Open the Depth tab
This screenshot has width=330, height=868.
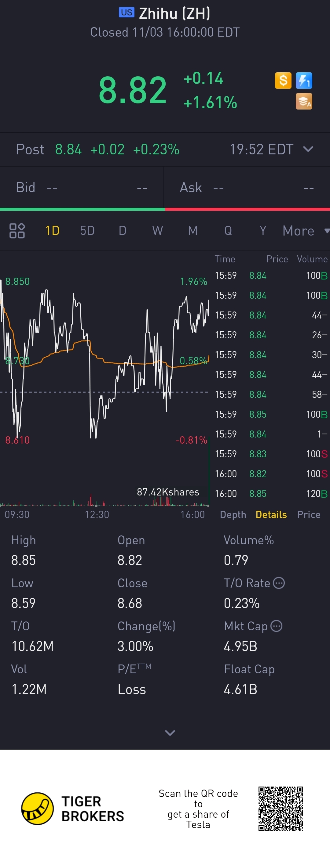[233, 514]
